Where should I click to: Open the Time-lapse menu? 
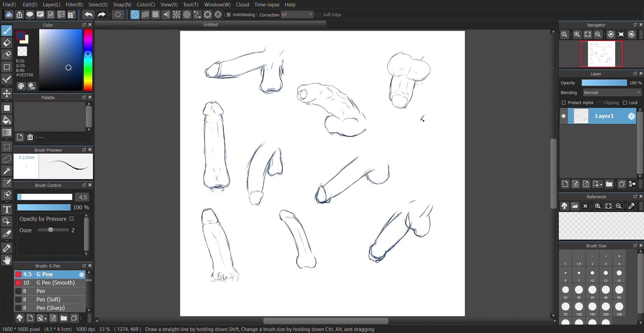pos(267,5)
